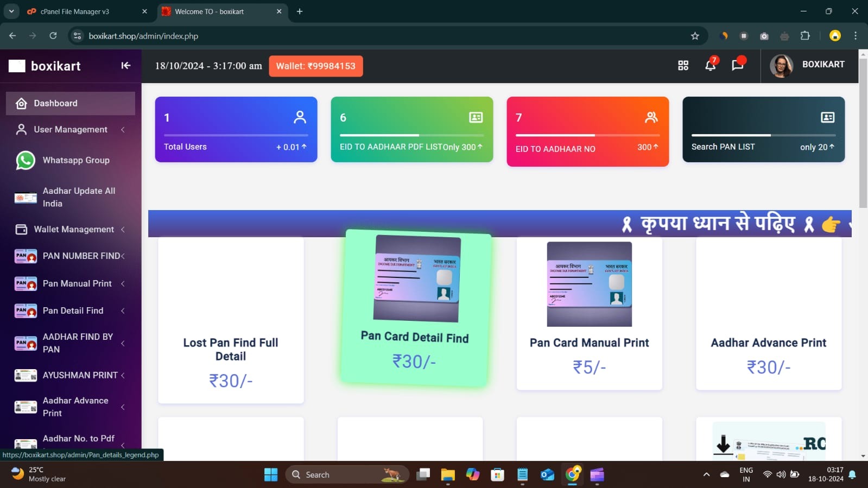Expand the Pan Detail Find submenu
868x488 pixels.
pos(123,311)
